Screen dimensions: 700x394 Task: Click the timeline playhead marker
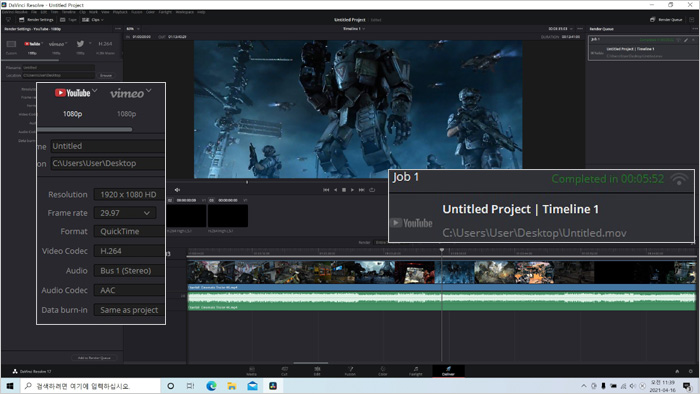(x=442, y=250)
